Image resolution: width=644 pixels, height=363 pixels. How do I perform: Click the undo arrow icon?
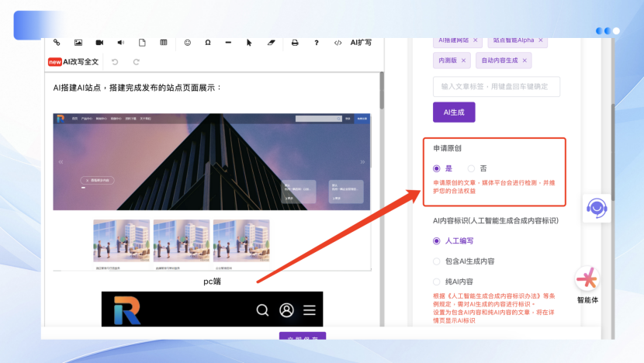[116, 62]
